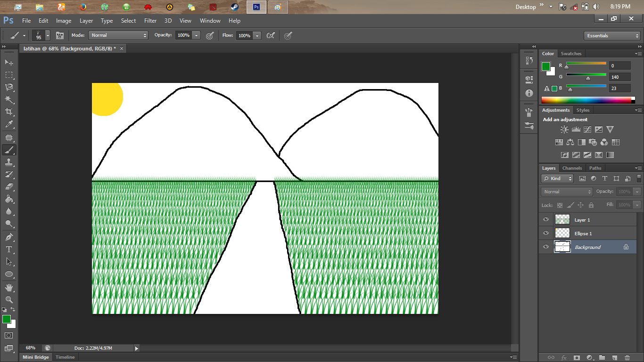The height and width of the screenshot is (362, 644).
Task: Select the Eraser tool
Action: [8, 187]
